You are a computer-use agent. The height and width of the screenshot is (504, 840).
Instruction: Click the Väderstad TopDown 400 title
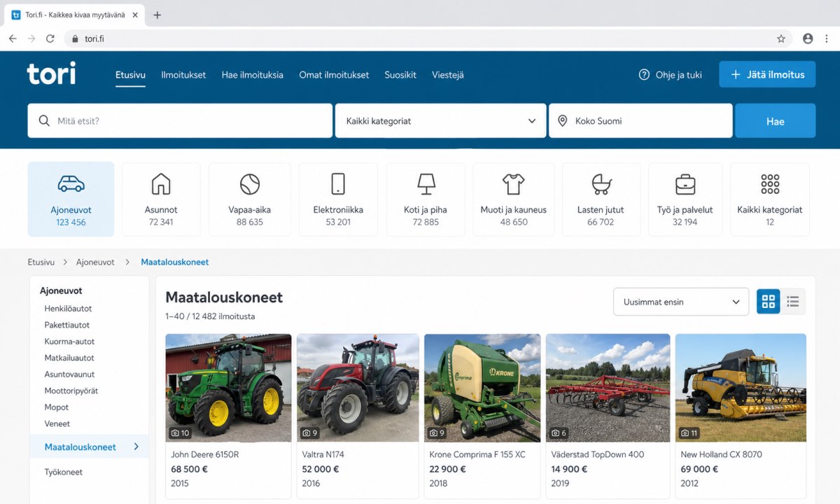(x=598, y=454)
